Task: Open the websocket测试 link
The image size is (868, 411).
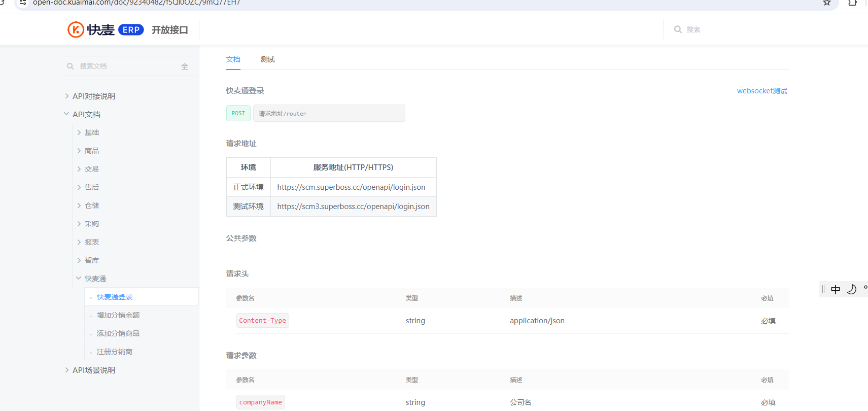Action: click(762, 91)
